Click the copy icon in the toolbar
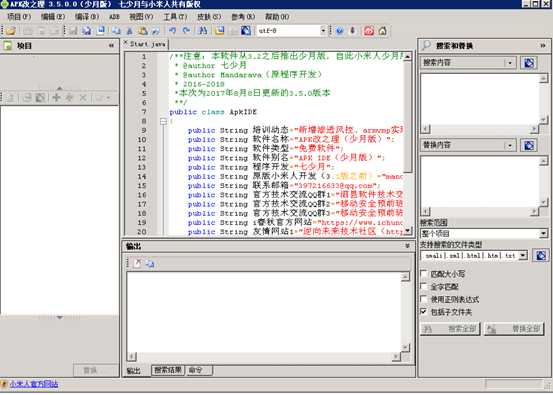The image size is (553, 395). click(116, 31)
